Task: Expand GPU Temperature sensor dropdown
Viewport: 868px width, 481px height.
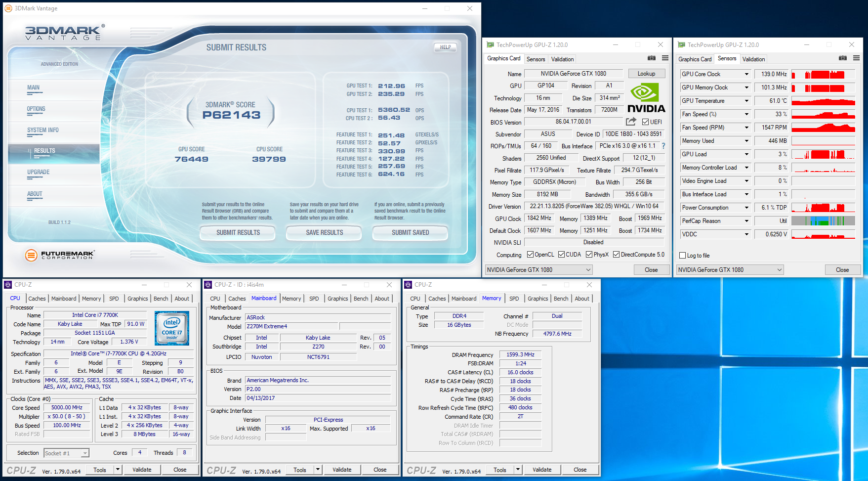Action: pos(746,101)
